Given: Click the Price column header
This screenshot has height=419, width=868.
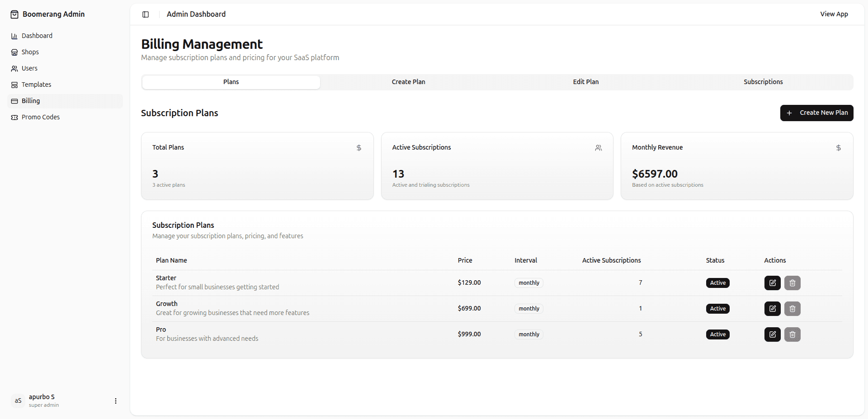Looking at the screenshot, I should [x=465, y=261].
